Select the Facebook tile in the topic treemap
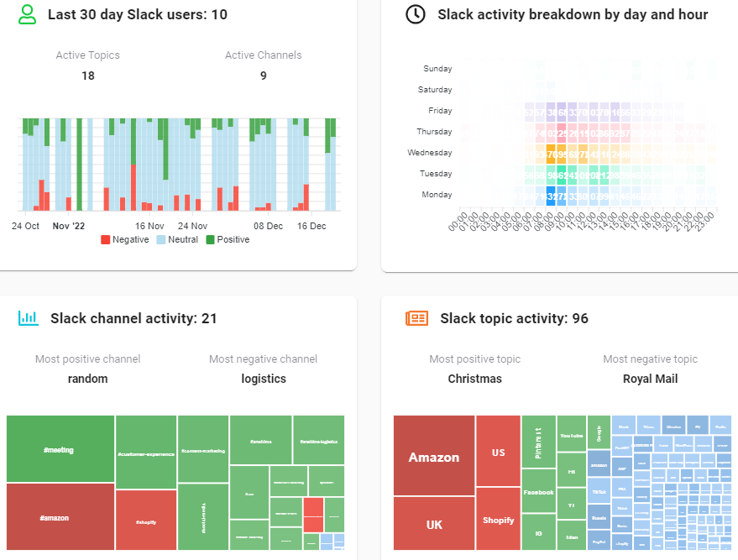 538,493
